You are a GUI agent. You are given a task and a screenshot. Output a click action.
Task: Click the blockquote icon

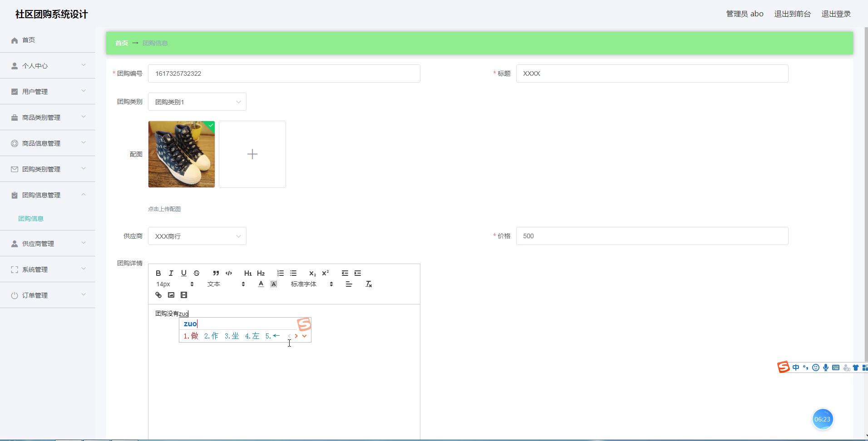[216, 273]
